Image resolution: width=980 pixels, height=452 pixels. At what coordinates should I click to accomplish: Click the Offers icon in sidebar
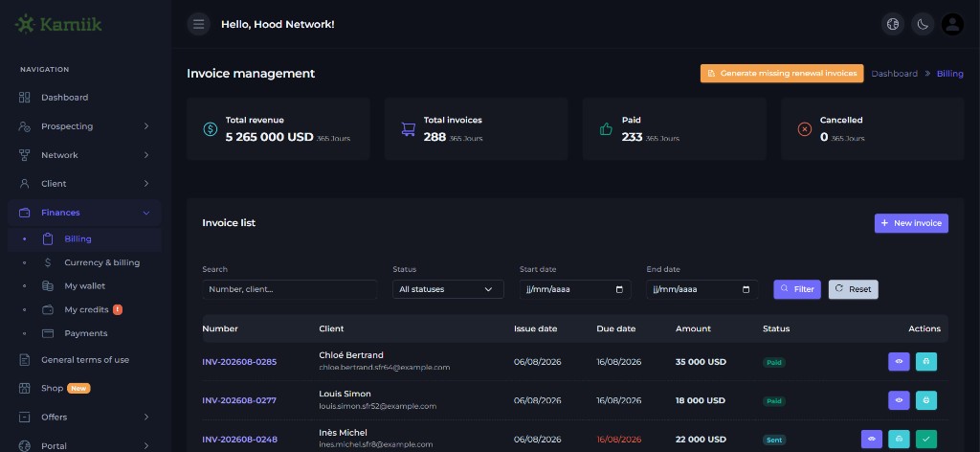click(x=24, y=417)
